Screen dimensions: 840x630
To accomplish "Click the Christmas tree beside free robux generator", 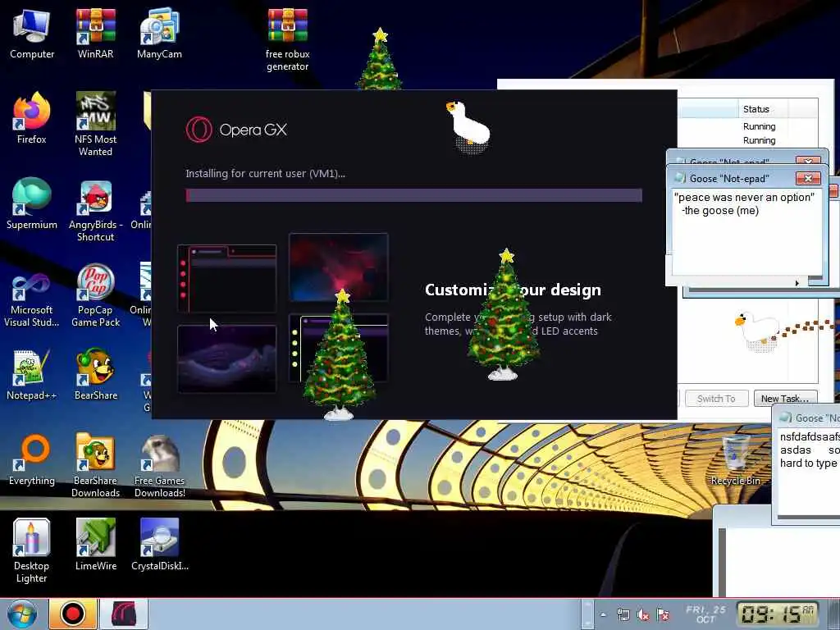I will (x=380, y=58).
